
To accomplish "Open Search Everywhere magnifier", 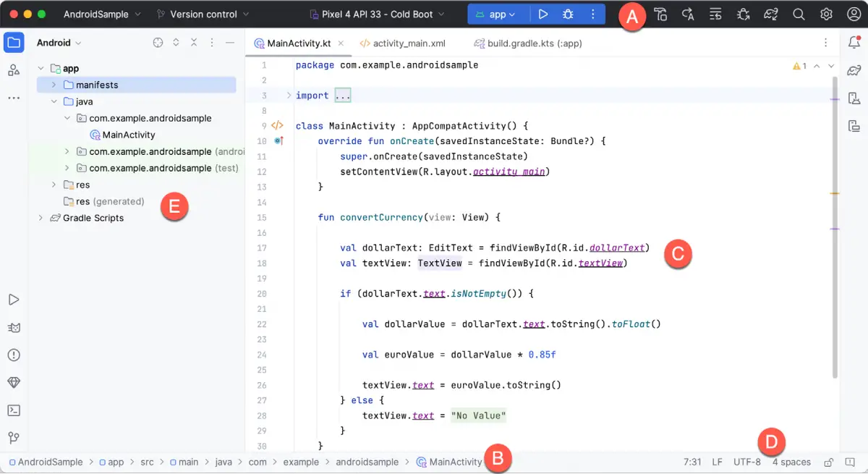I will [798, 14].
